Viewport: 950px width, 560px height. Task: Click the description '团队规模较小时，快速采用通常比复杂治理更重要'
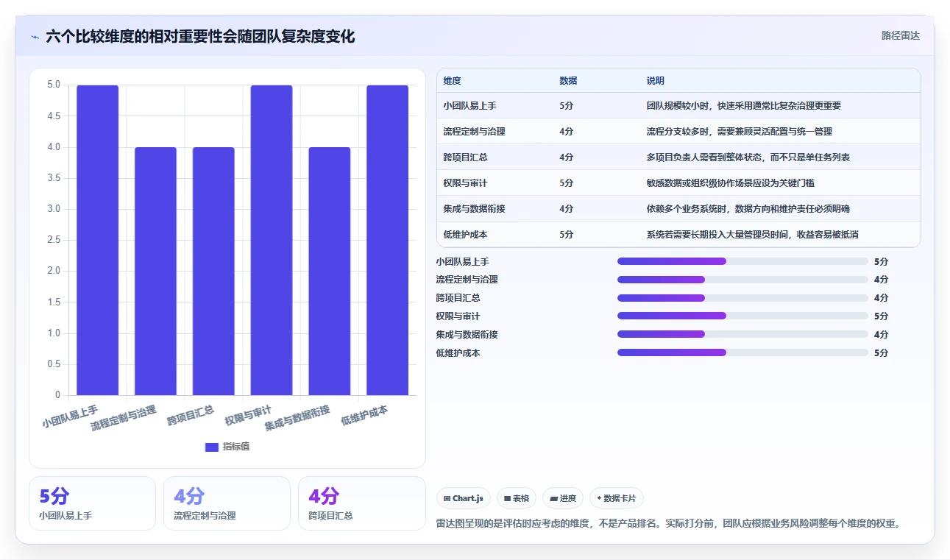pos(743,106)
